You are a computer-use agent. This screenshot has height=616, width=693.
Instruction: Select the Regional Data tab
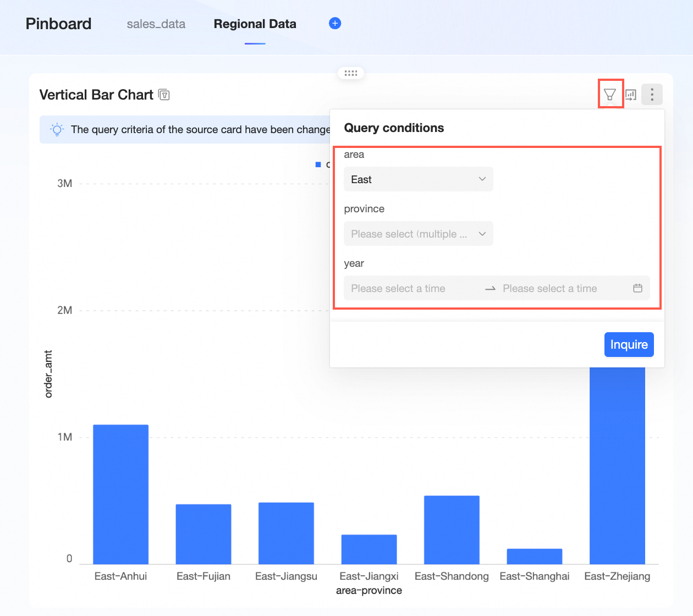tap(255, 24)
